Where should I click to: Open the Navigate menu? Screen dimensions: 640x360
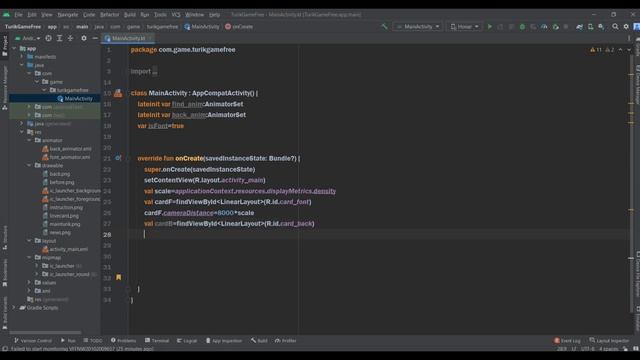click(x=67, y=15)
